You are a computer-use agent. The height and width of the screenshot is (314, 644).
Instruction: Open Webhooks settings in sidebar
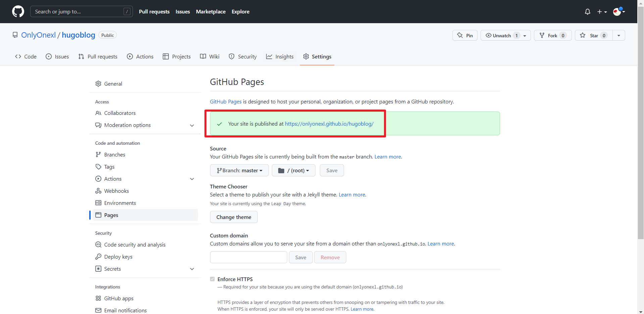coord(116,191)
